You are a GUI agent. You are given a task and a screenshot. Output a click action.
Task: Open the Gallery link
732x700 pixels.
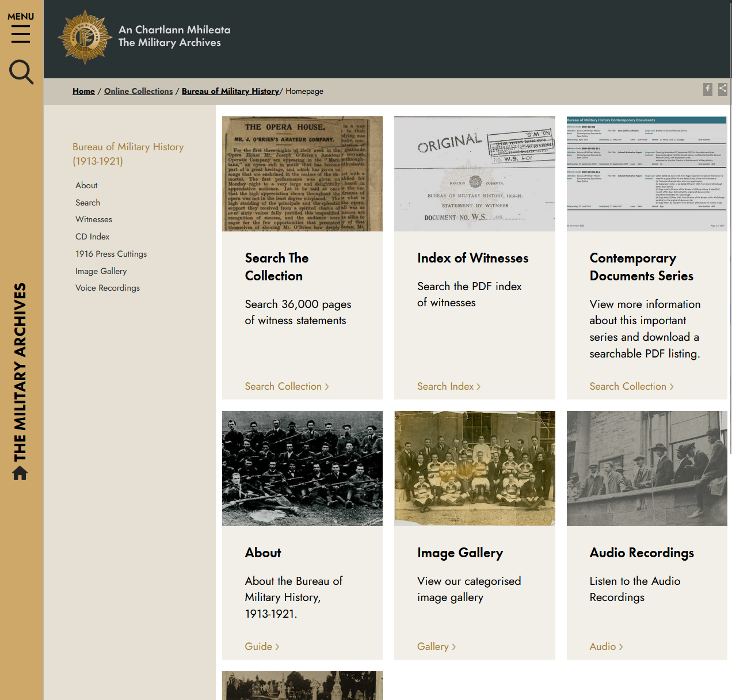click(x=436, y=646)
